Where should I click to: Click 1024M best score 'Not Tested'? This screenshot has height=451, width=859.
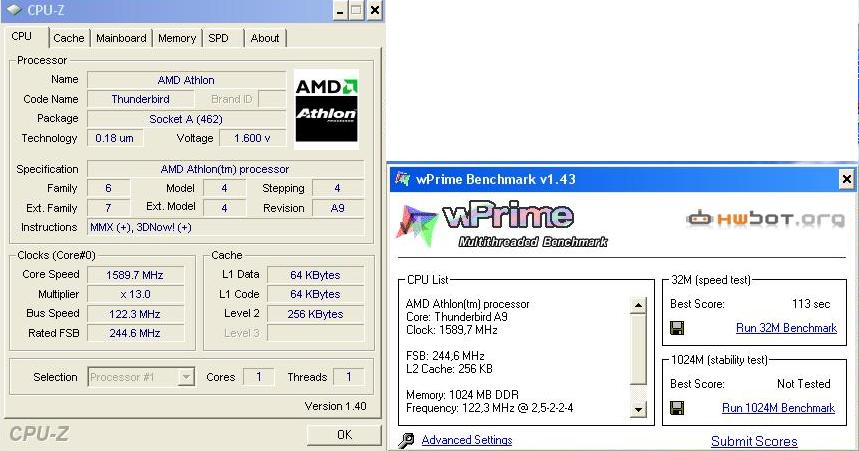tap(804, 384)
